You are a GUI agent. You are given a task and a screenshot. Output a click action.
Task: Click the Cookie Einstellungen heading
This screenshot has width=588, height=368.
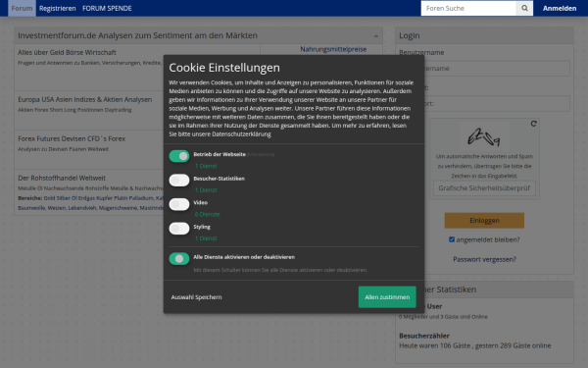click(x=224, y=68)
